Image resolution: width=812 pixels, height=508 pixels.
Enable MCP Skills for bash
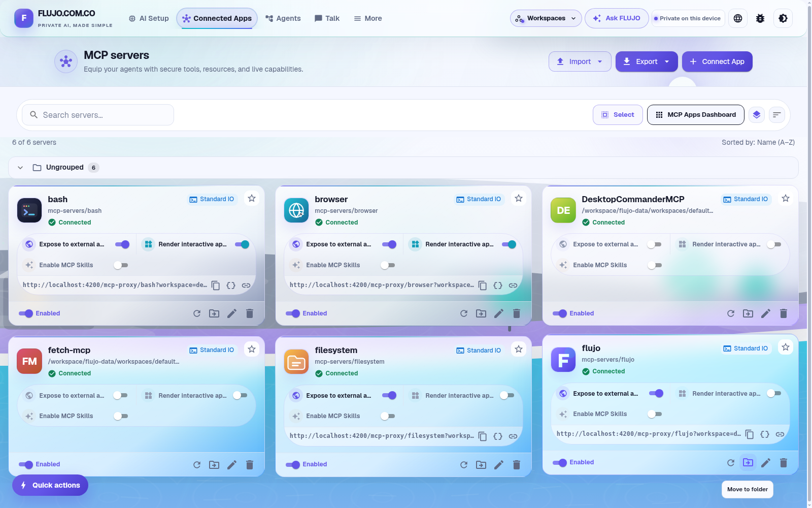(121, 265)
